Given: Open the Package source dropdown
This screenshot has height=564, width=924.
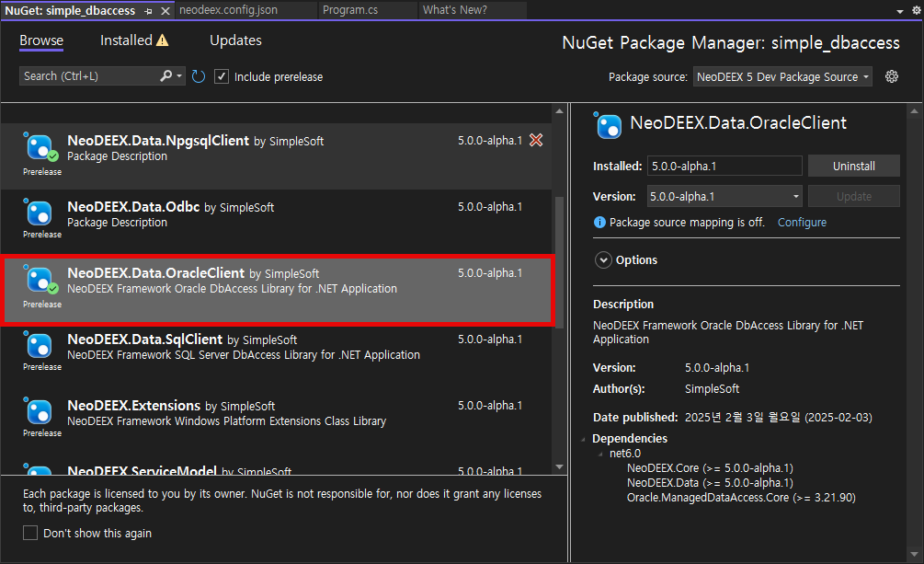Looking at the screenshot, I should click(x=782, y=76).
